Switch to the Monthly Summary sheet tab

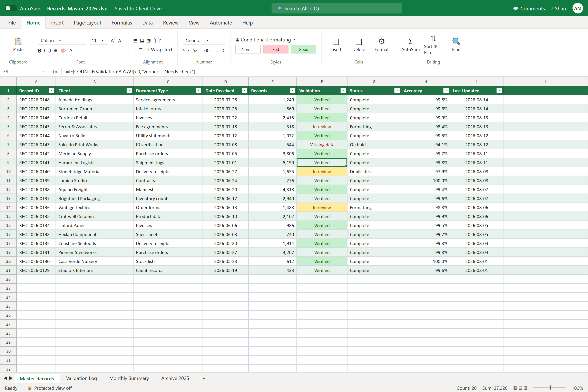coord(129,378)
